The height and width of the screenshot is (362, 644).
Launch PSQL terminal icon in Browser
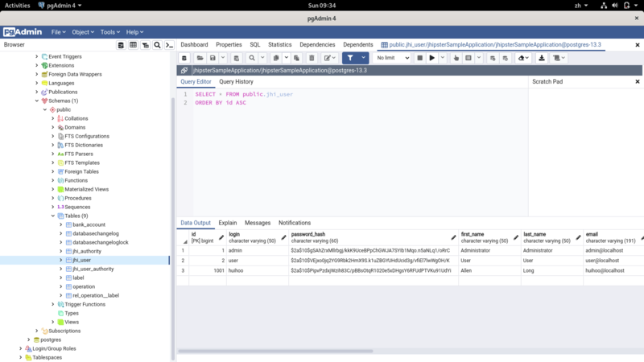point(169,45)
